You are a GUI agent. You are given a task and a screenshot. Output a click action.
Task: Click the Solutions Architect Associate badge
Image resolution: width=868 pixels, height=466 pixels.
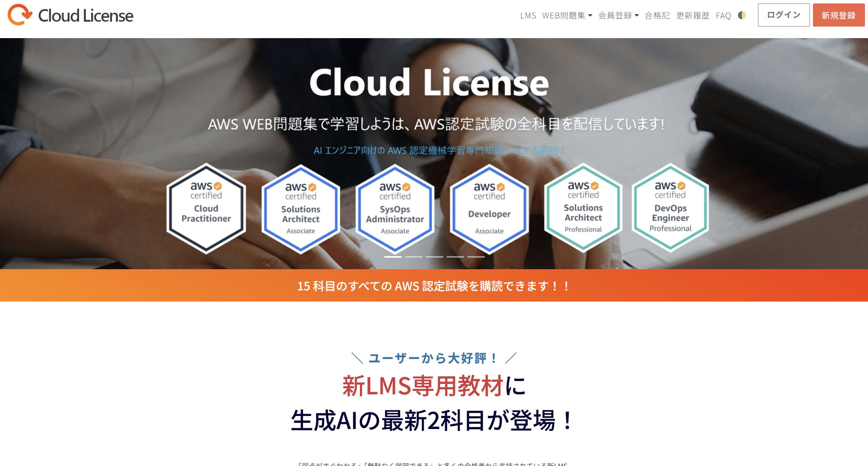(x=300, y=209)
